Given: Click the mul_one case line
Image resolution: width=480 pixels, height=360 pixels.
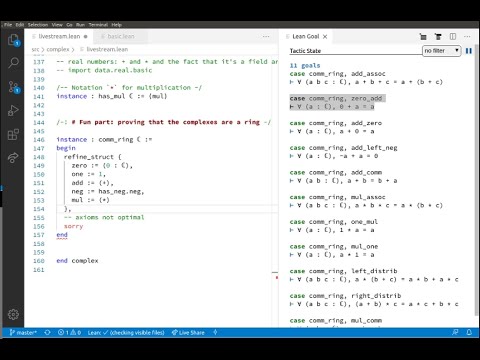Looking at the screenshot, I should [x=334, y=246].
